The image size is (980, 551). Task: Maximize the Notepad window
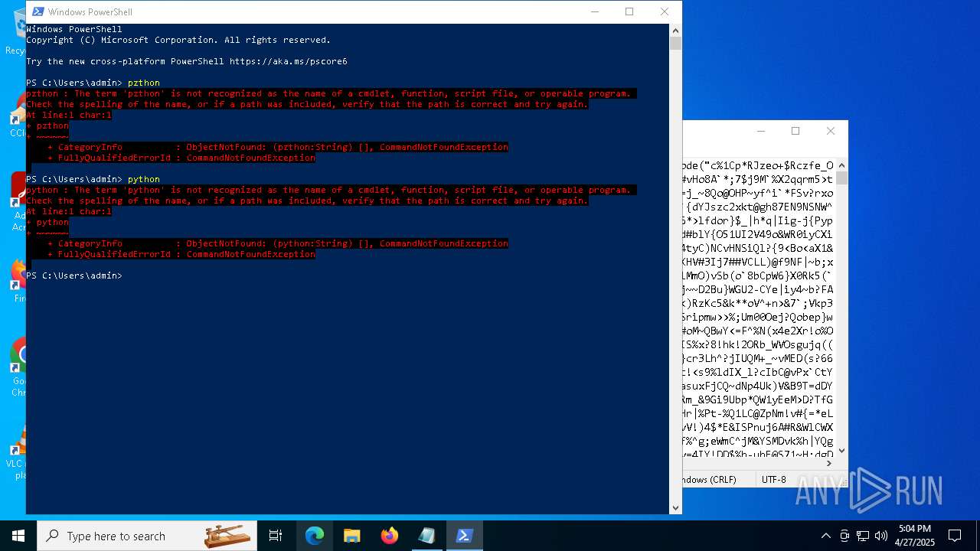tap(795, 131)
